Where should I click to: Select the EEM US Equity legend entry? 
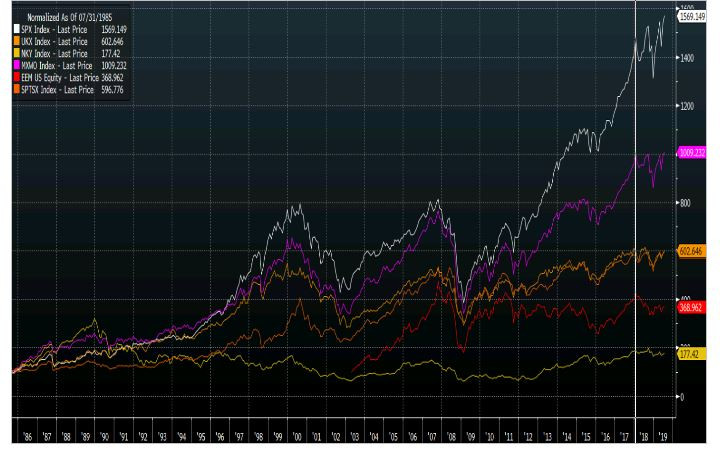[x=62, y=77]
